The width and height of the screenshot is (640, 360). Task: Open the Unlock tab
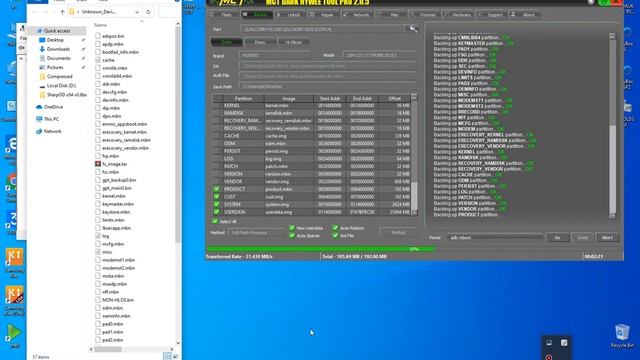coord(290,15)
